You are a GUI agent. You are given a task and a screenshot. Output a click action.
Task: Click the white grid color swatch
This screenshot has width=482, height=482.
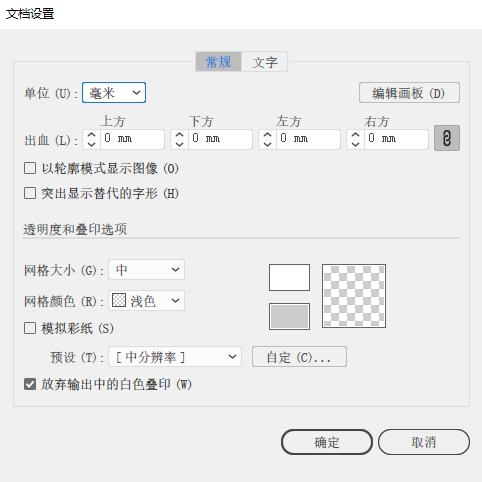click(x=289, y=277)
